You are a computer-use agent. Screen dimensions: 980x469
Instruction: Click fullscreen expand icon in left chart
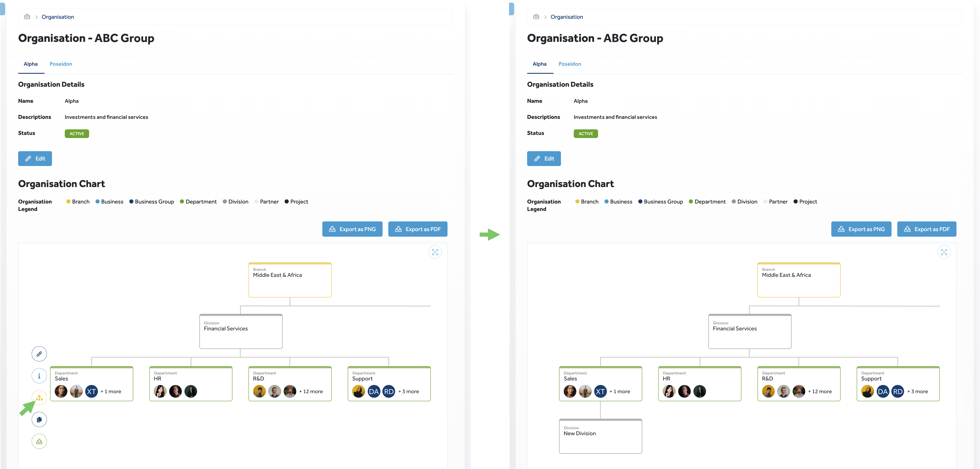(435, 252)
